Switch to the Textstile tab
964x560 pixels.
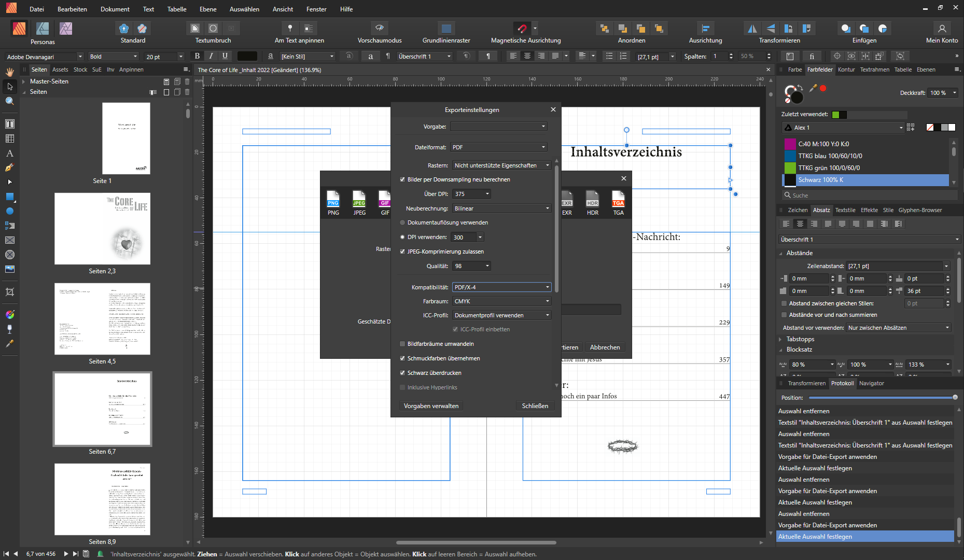click(845, 210)
